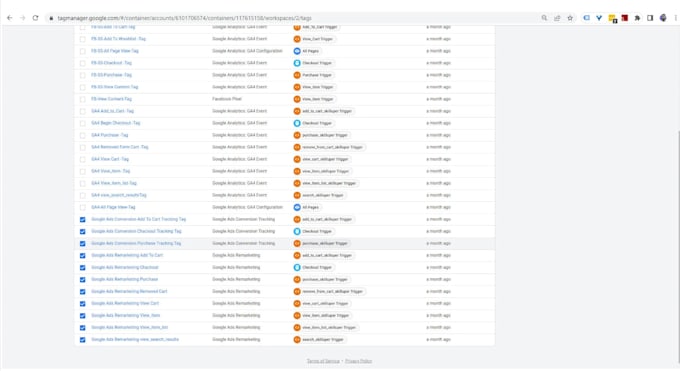Open the GA4 Removed Form Cart Tag
Viewport: 680px width, 371px height.
(x=119, y=147)
